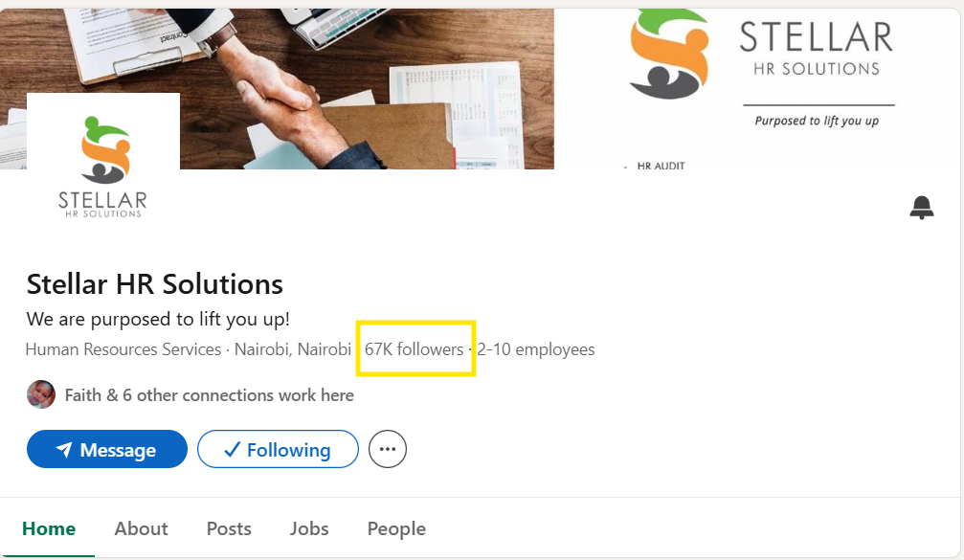This screenshot has width=964, height=560.
Task: Click the Stellar HR Solutions company title
Action: tap(155, 284)
